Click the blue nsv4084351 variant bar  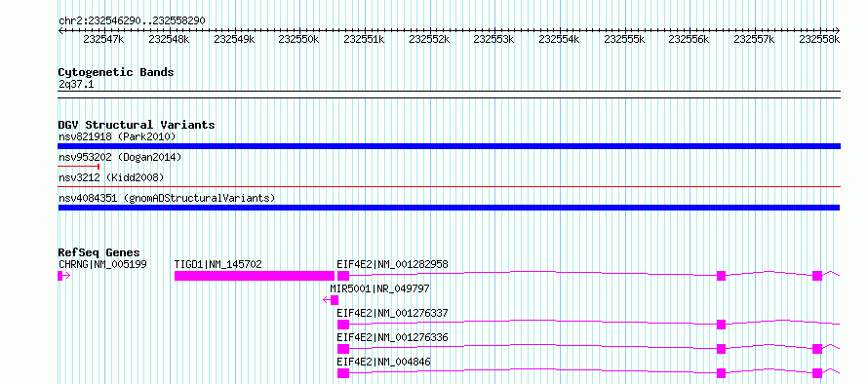[449, 208]
